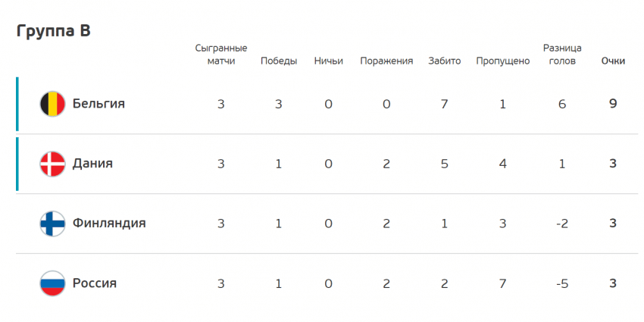
Task: Click the Finland flag icon
Action: click(x=52, y=224)
